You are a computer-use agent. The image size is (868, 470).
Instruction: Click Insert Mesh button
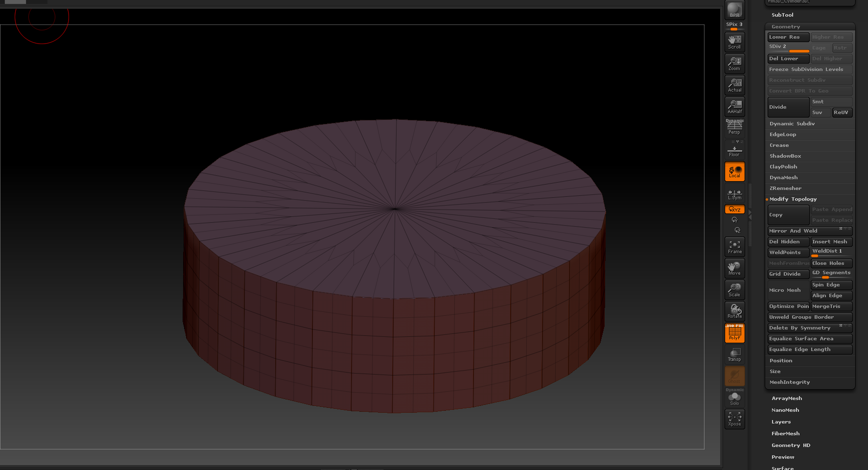click(831, 242)
